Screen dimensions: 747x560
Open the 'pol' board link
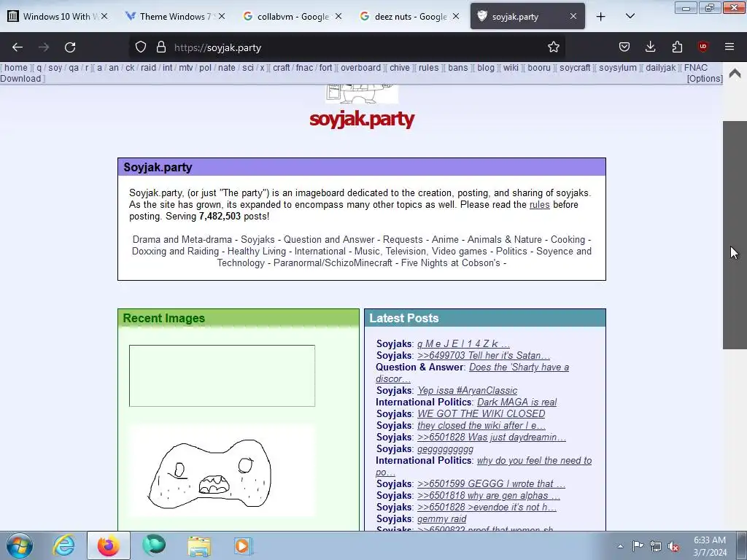205,68
